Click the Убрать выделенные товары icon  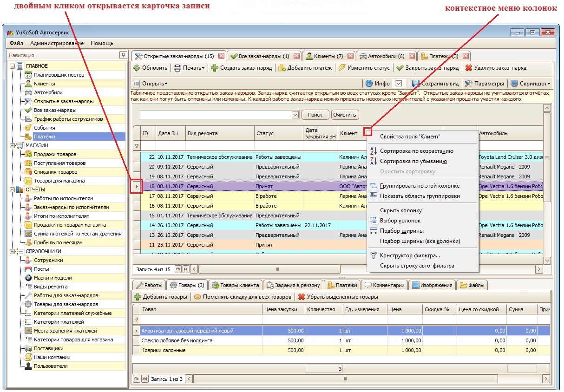pyautogui.click(x=301, y=297)
